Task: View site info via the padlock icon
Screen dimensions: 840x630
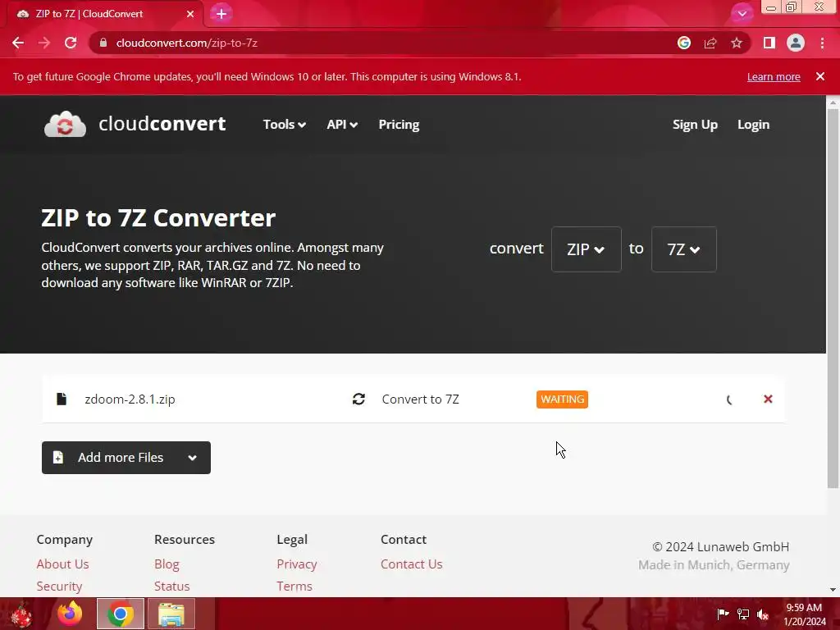Action: point(103,43)
